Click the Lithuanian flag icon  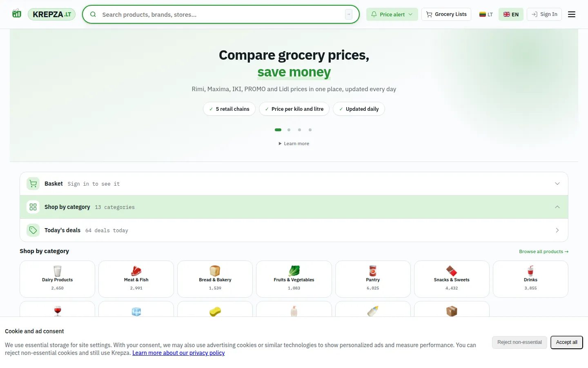pos(483,14)
